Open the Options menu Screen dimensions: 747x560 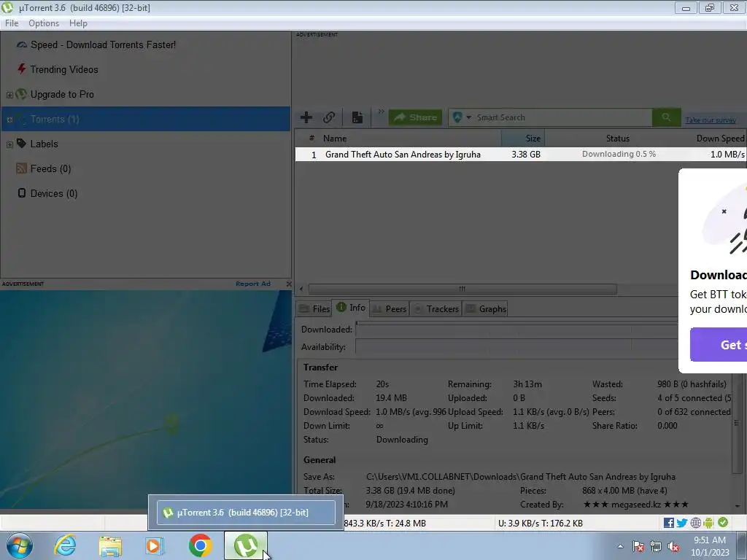coord(44,23)
